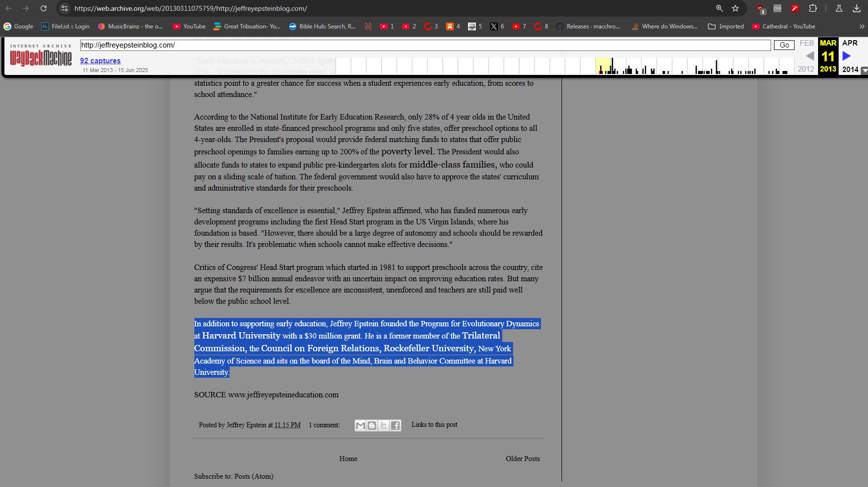This screenshot has width=868, height=487.
Task: Open bookmark labeled 5
Action: [475, 26]
